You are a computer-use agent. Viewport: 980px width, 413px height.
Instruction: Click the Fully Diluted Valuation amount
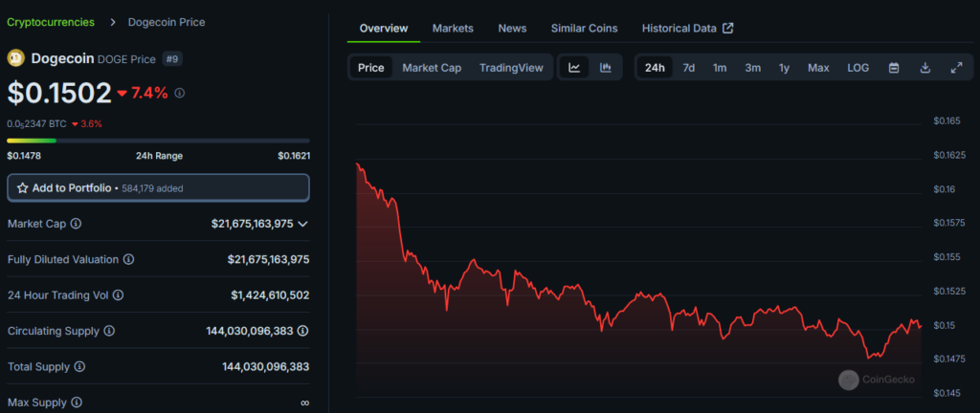268,259
